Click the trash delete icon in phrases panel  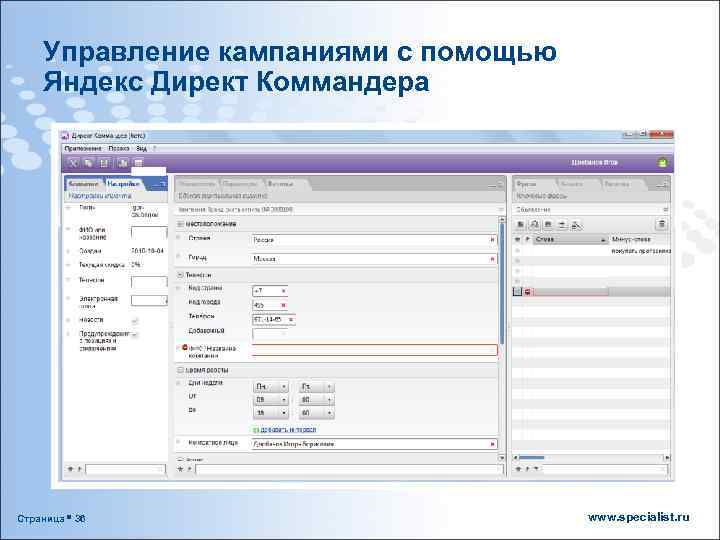click(662, 224)
